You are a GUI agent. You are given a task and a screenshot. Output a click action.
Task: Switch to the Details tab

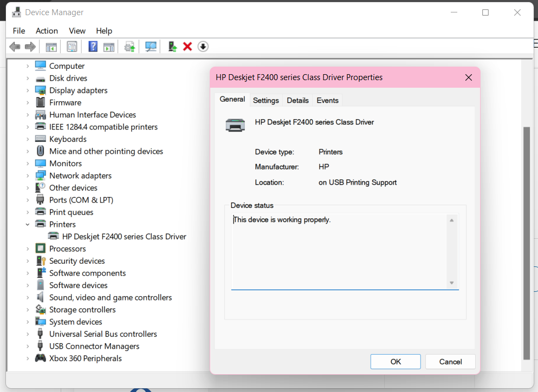point(297,100)
